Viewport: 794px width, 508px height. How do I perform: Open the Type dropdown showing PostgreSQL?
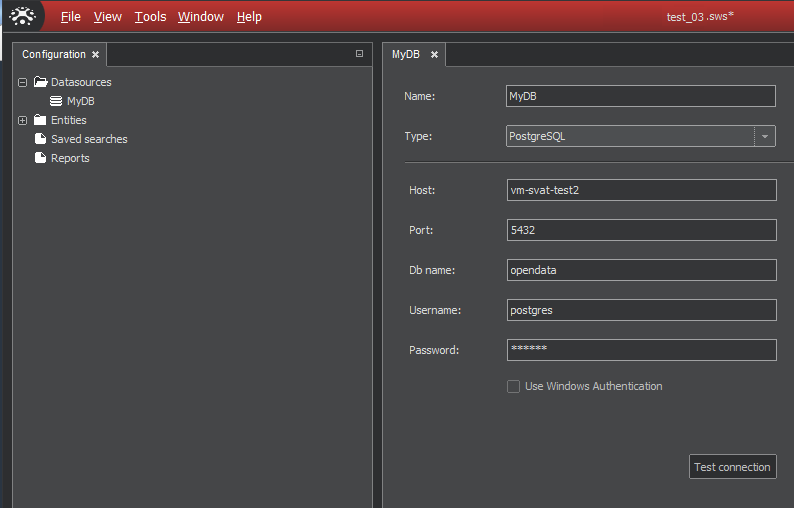pyautogui.click(x=765, y=136)
